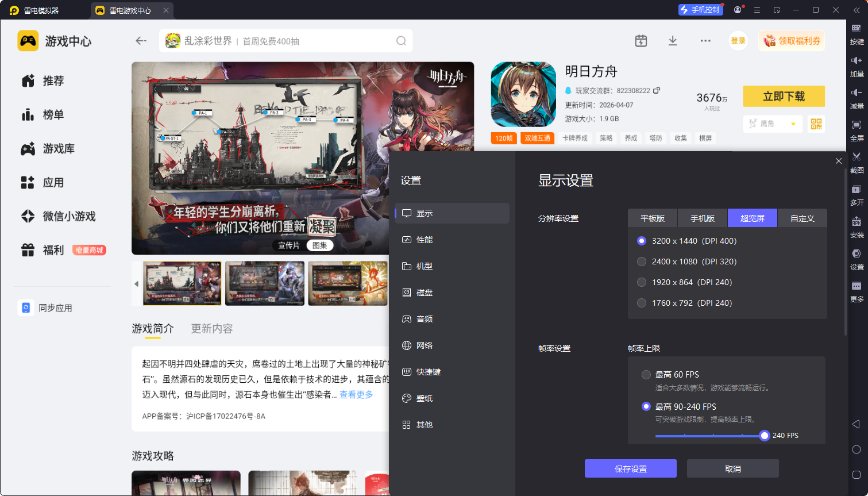Screen dimensions: 868x496
Task: Open 音频 settings section
Action: 452,319
